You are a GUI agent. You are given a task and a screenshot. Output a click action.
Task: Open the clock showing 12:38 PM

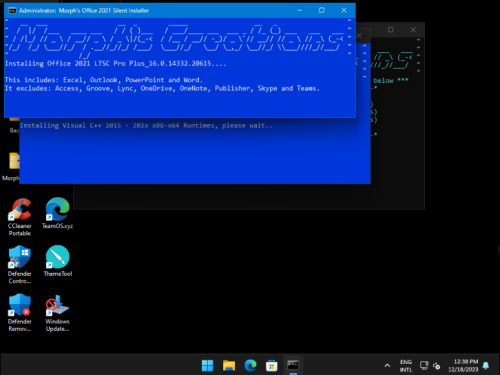(x=463, y=366)
